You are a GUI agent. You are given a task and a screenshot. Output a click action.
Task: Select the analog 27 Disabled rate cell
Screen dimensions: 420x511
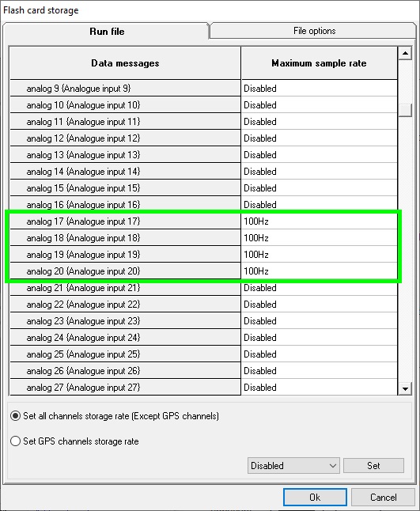319,388
